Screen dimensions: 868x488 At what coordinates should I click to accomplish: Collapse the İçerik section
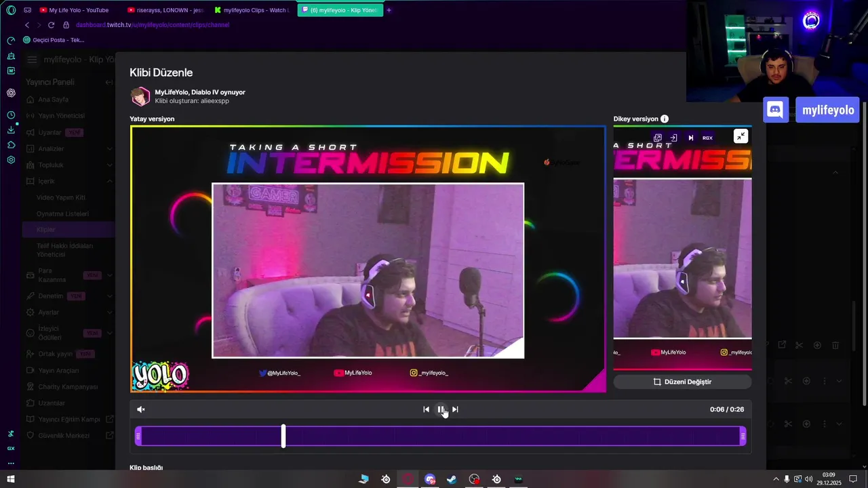click(110, 181)
